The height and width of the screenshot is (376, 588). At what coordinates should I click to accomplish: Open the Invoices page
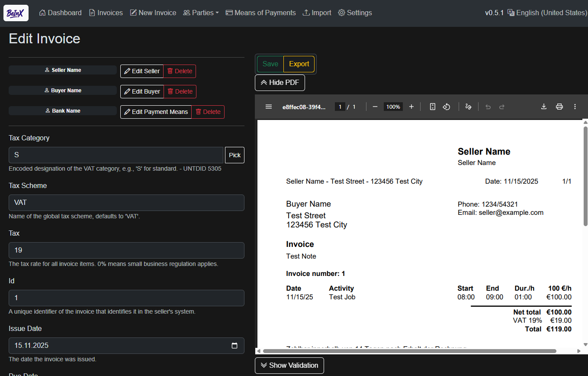pos(106,13)
